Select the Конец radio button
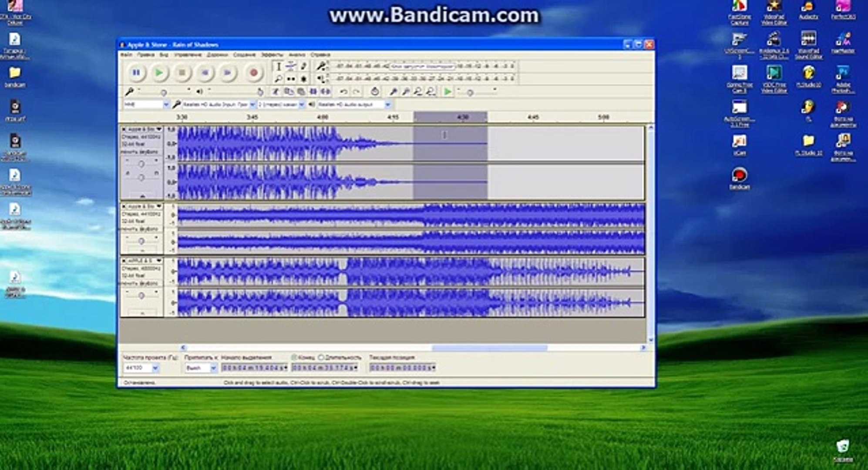868x470 pixels. click(295, 358)
